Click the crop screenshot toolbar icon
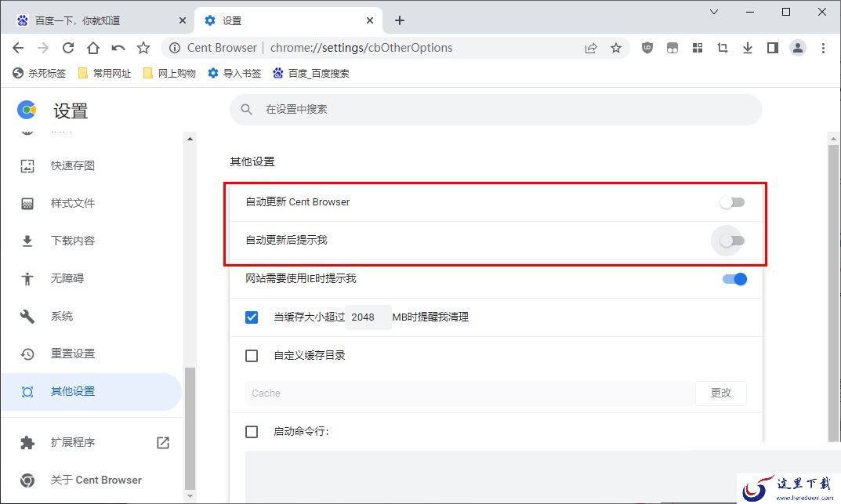 point(723,48)
